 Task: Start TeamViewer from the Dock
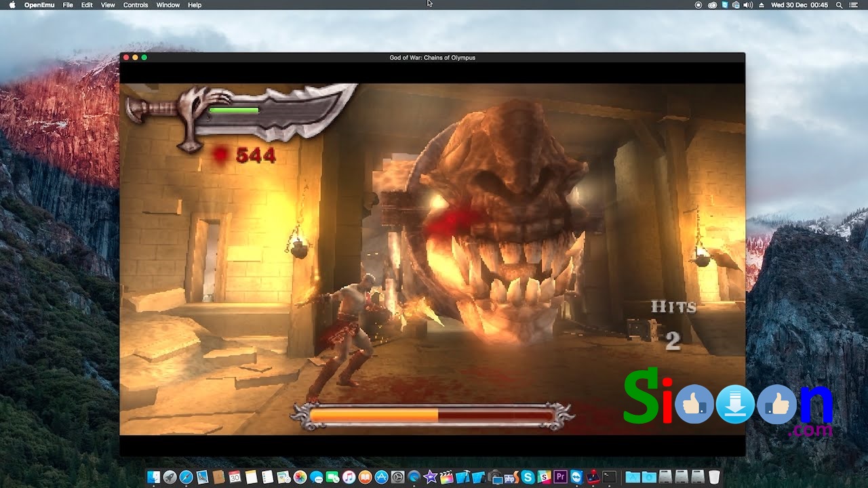pos(576,478)
